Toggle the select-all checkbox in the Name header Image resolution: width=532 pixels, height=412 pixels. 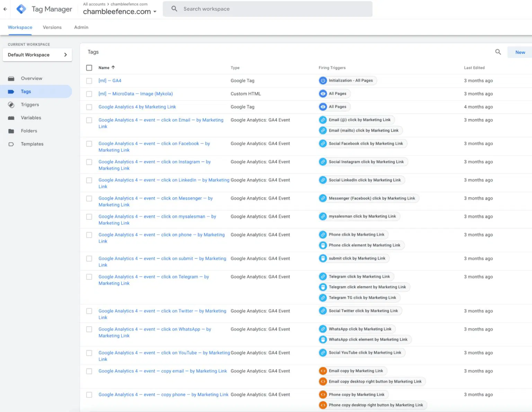click(x=89, y=68)
